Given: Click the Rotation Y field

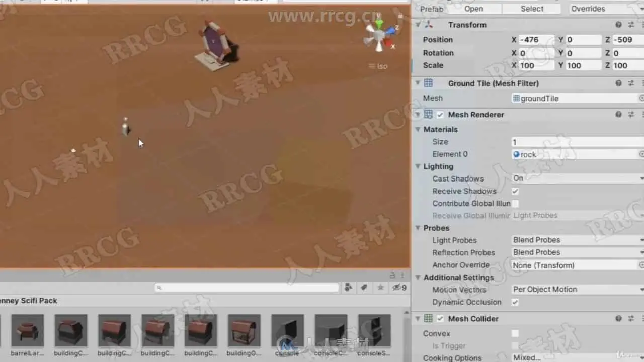Looking at the screenshot, I should [x=584, y=53].
